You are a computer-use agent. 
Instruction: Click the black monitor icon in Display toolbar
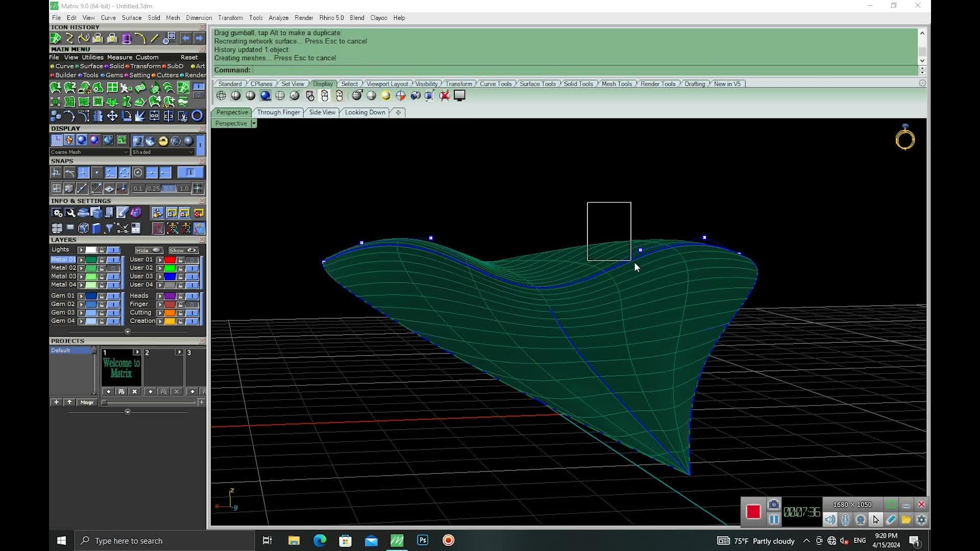[x=459, y=96]
